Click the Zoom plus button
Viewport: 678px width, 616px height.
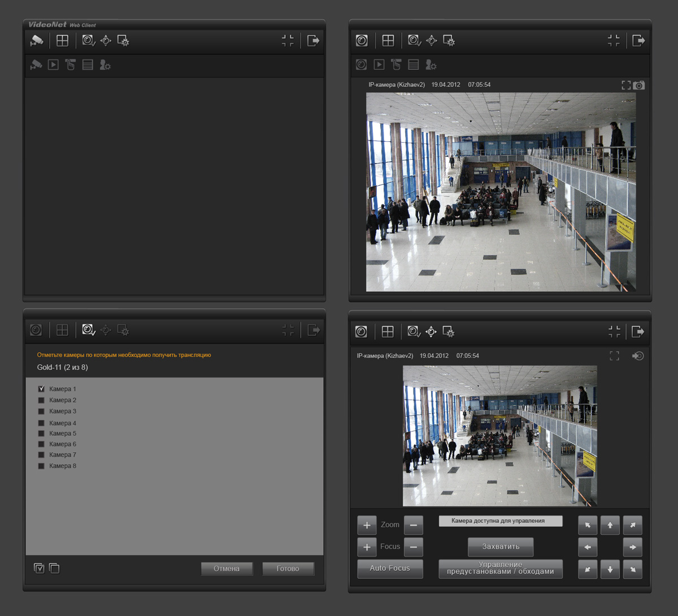[367, 525]
